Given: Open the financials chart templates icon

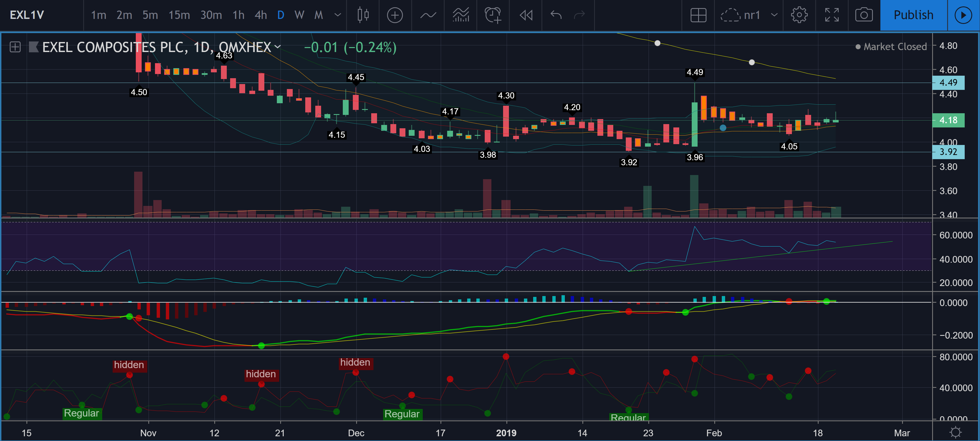Looking at the screenshot, I should pos(460,15).
